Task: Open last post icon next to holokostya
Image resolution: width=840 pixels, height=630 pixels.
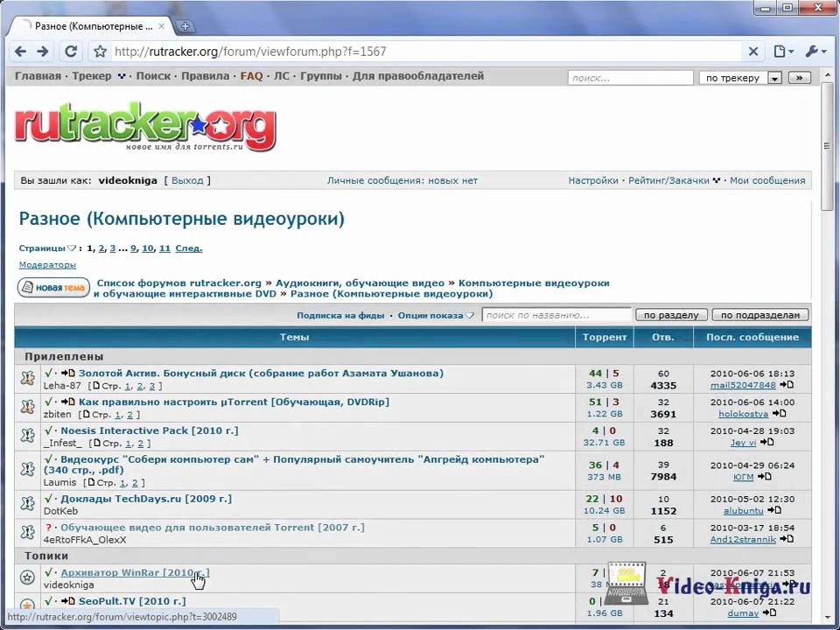Action: tap(779, 413)
